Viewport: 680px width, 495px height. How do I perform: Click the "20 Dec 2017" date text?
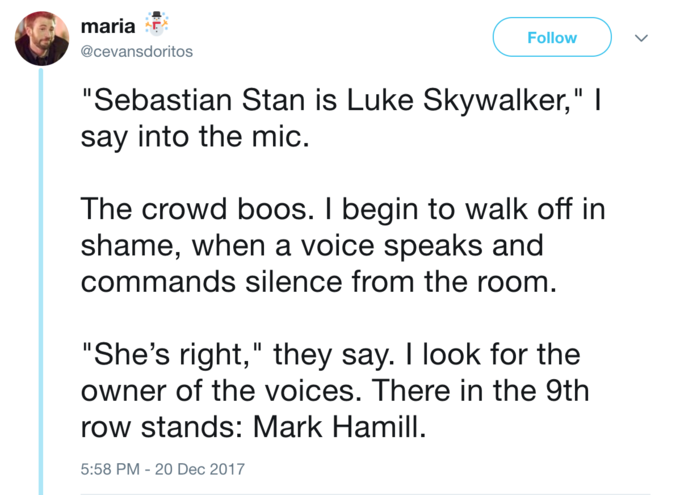pos(199,469)
